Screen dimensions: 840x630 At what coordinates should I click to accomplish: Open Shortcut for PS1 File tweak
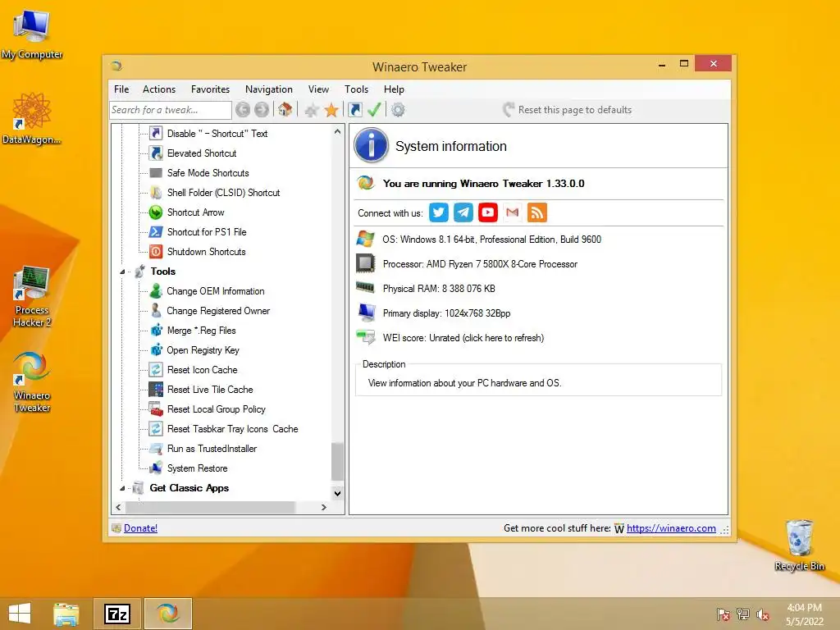tap(207, 232)
